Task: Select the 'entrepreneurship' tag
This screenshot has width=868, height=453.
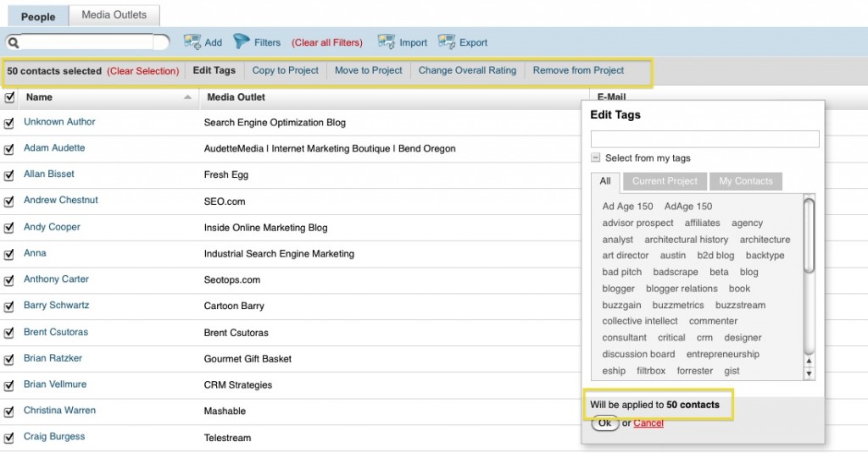Action: tap(723, 354)
